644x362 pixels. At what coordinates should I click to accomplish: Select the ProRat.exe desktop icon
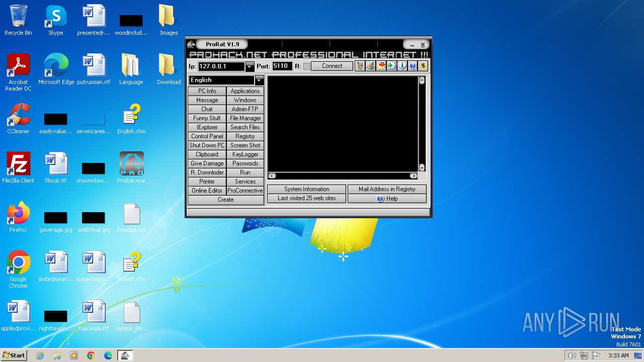[x=131, y=168]
